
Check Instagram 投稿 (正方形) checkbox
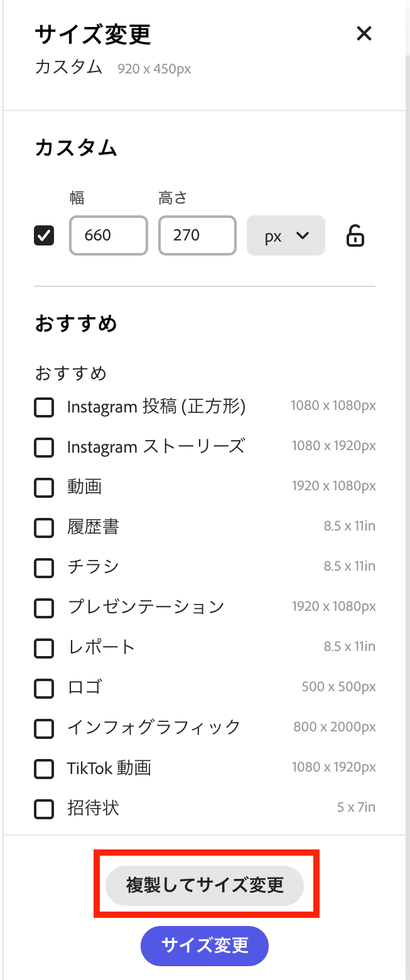click(44, 407)
